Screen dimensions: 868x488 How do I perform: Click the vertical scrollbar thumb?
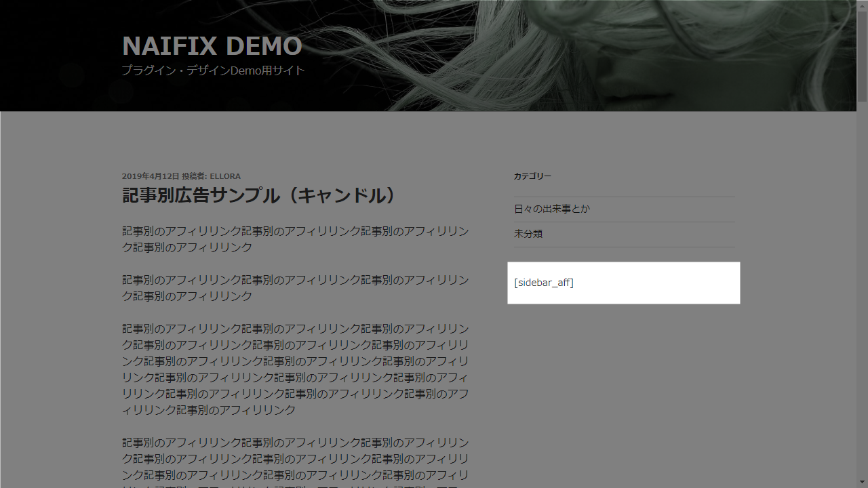click(x=862, y=57)
